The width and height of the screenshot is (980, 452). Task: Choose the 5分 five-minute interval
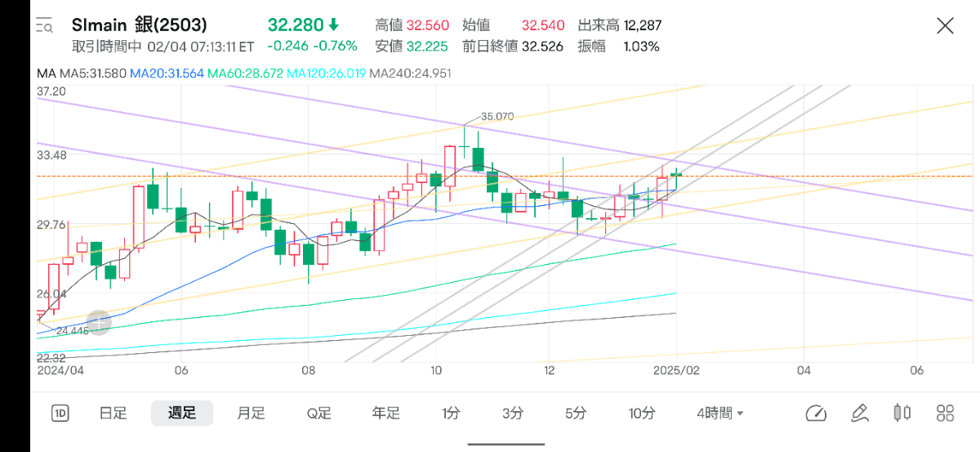576,414
